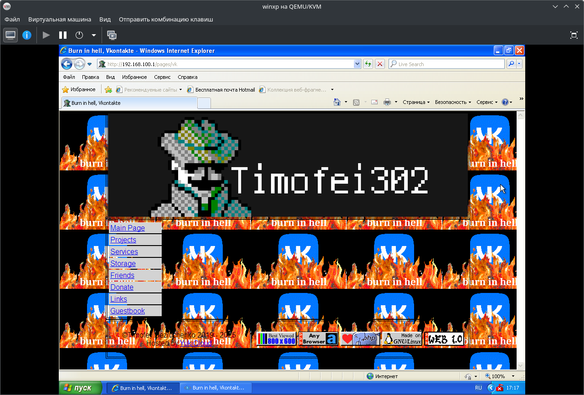Open the Страница command bar dropdown
Image resolution: width=584 pixels, height=395 pixels.
[416, 102]
